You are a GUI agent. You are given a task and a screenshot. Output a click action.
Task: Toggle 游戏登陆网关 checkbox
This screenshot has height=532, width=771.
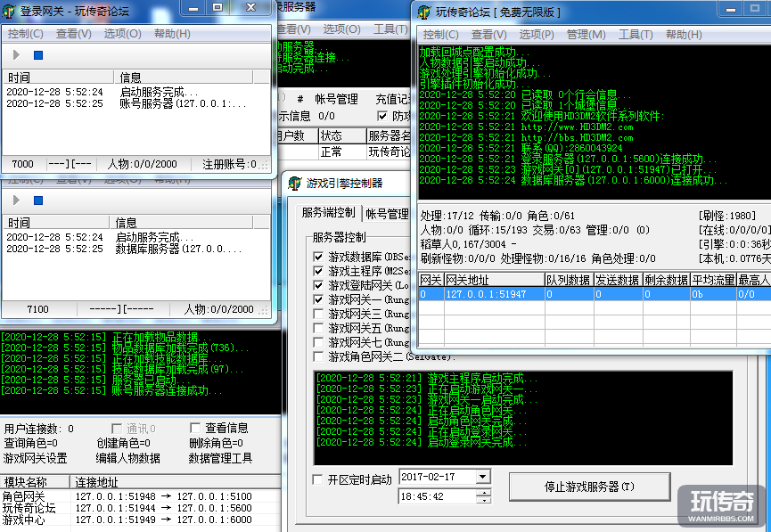pos(318,285)
